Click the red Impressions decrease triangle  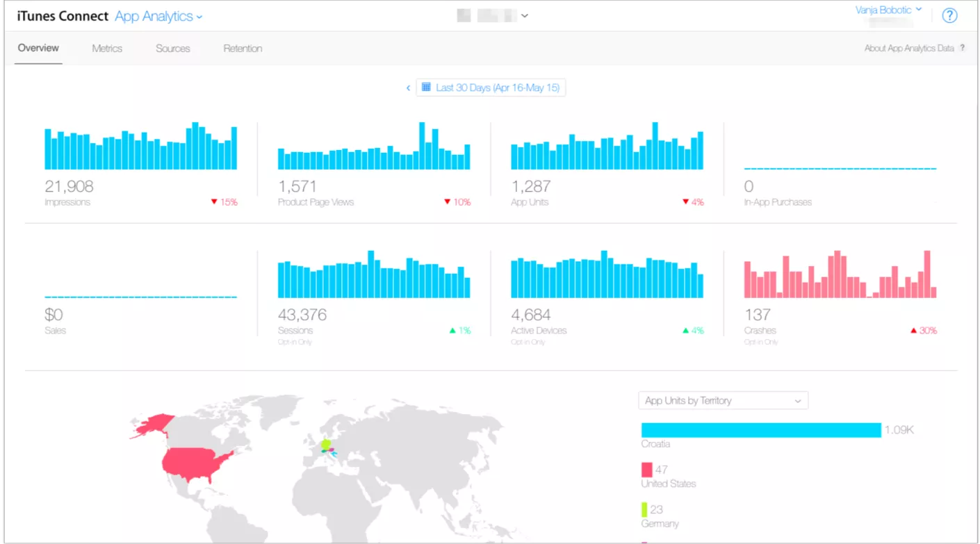click(x=214, y=202)
